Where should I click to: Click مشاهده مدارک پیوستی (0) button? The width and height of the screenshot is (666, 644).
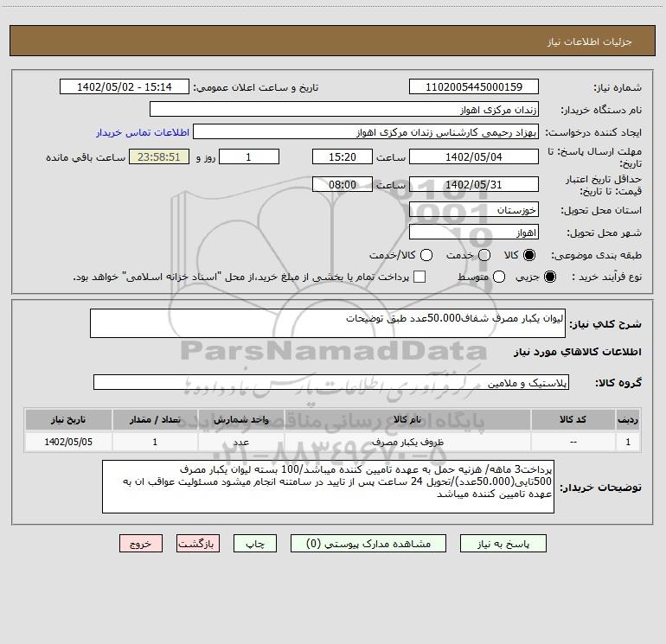[368, 544]
